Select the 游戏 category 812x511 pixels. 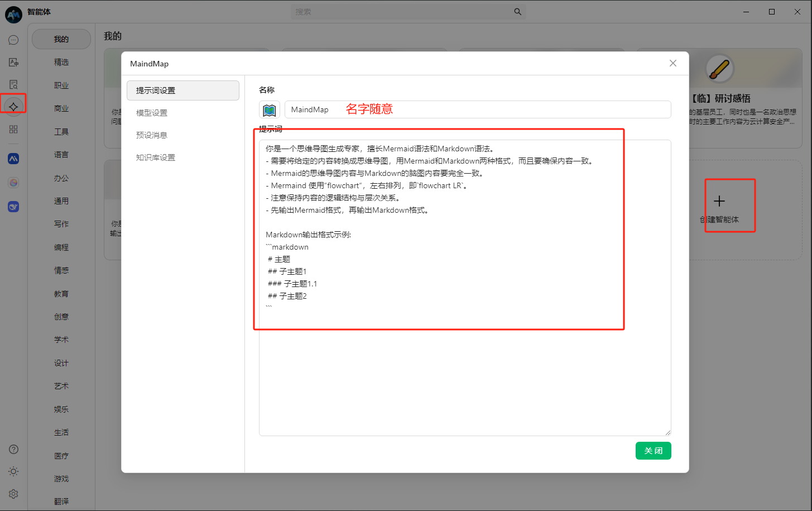tap(61, 479)
